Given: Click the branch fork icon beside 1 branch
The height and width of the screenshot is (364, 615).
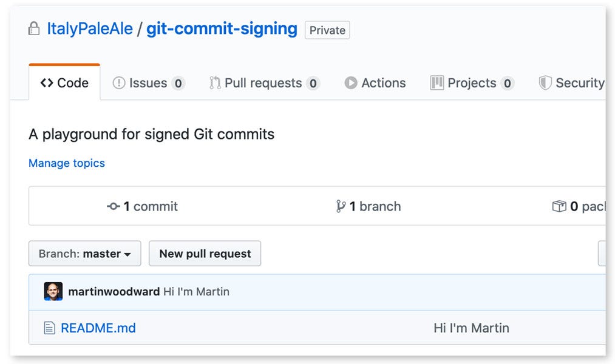Looking at the screenshot, I should (x=341, y=206).
